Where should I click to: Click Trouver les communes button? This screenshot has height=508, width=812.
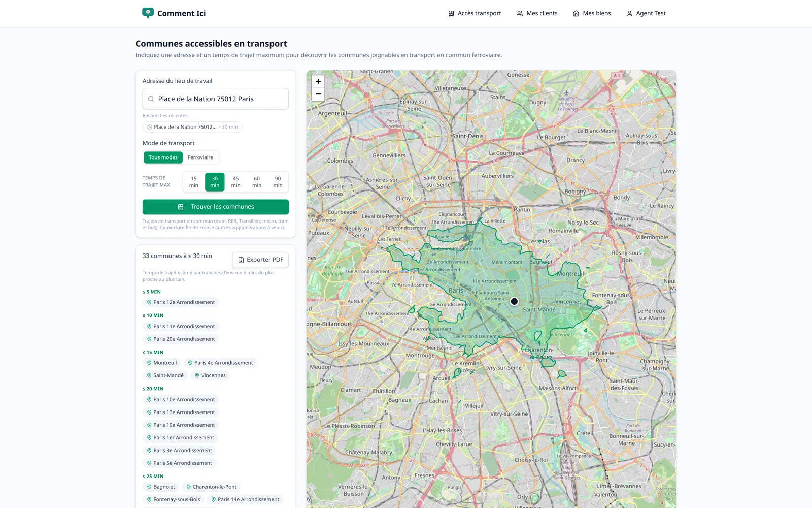[x=216, y=207]
